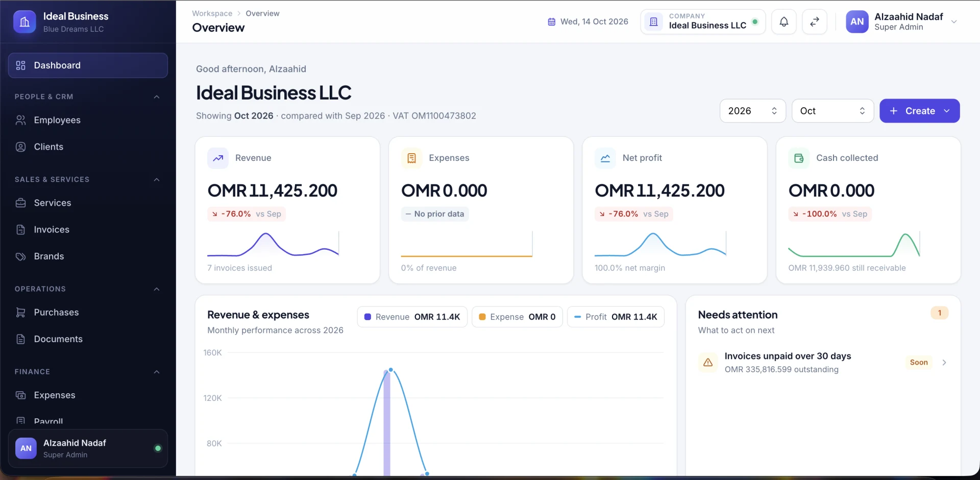
Task: Click the warning icon for unpaid invoices
Action: pos(708,363)
